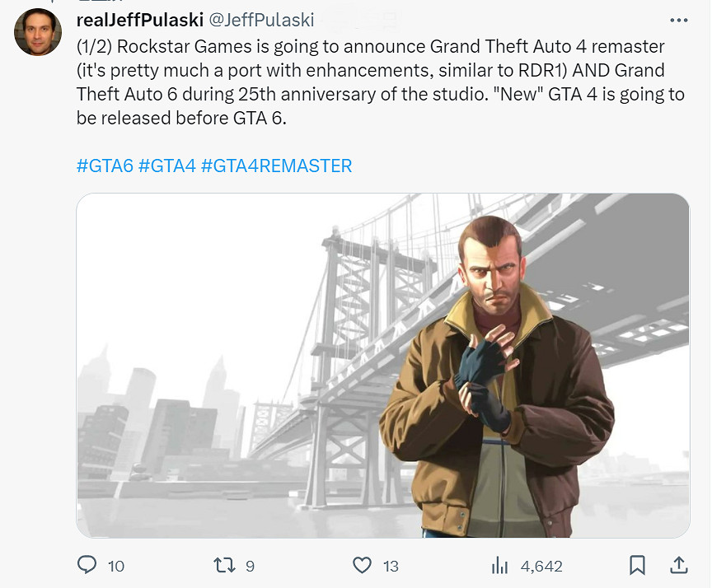712x588 pixels.
Task: Click the share upload icon
Action: coord(679,566)
